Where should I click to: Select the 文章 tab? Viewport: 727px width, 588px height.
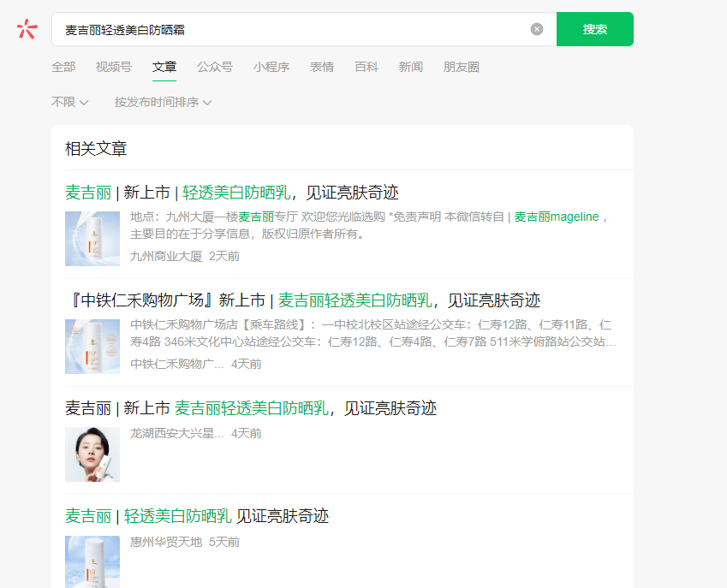[x=164, y=67]
